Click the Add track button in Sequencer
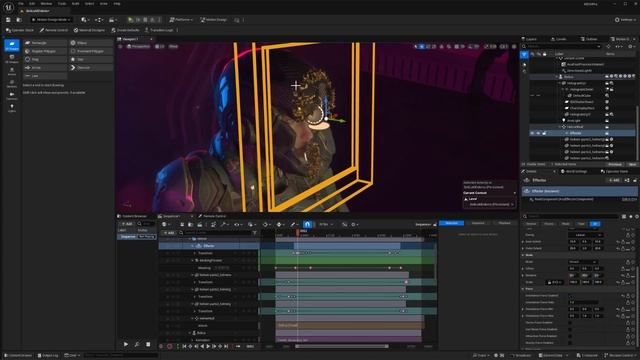640x360 pixels. 169,233
